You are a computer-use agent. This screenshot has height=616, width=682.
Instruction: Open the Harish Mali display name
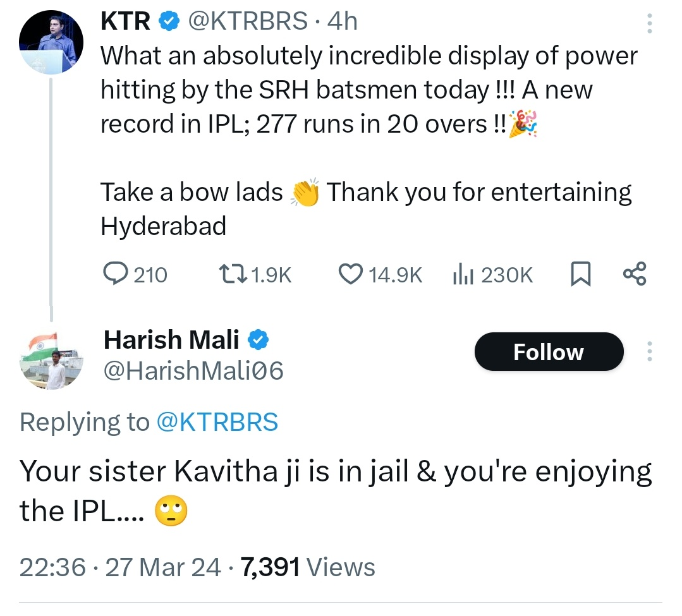click(x=171, y=339)
